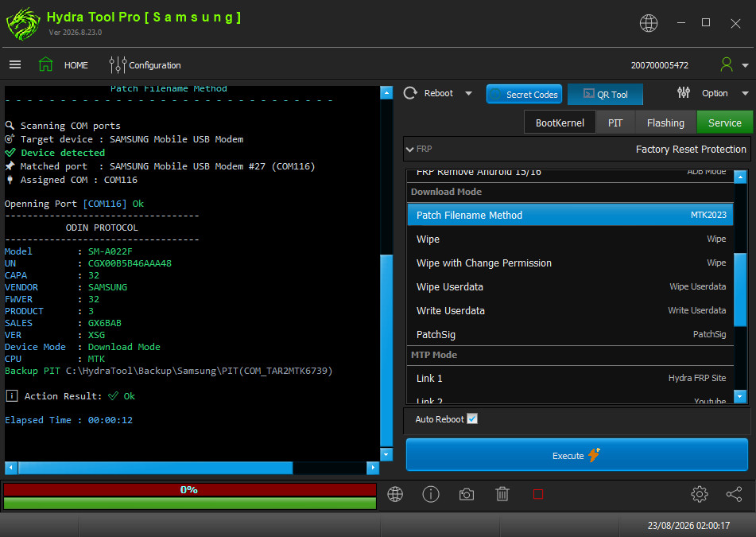The image size is (756, 537).
Task: Switch to the BootKernel tab
Action: click(560, 123)
